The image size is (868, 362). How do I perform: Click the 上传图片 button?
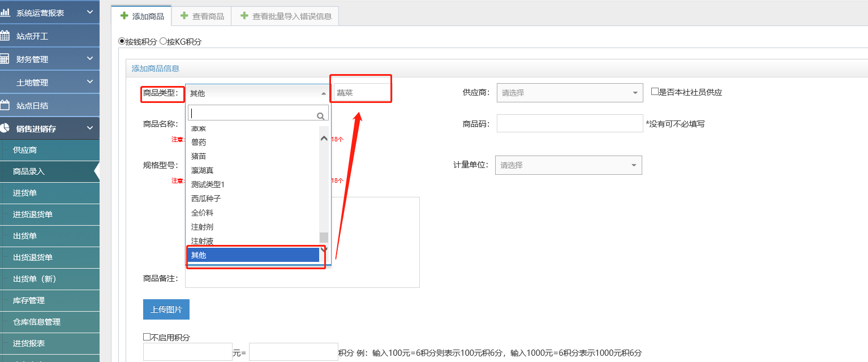point(166,309)
